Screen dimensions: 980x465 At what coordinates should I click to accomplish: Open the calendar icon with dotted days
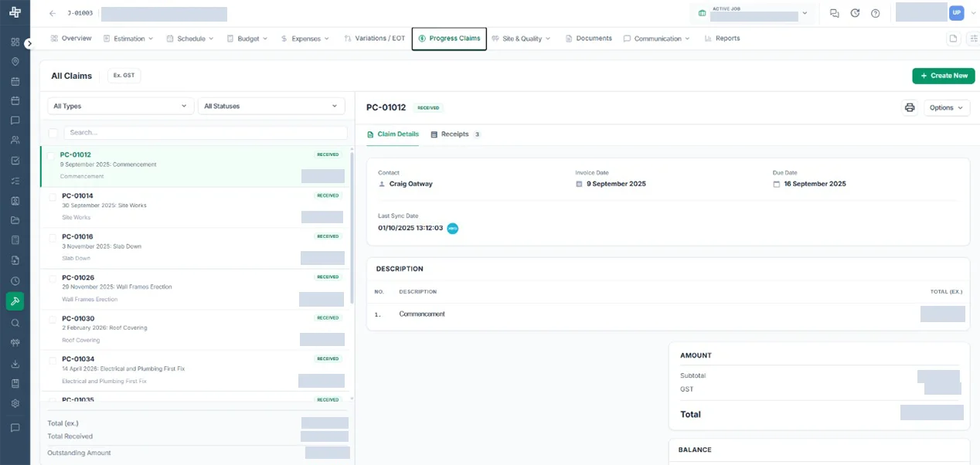(x=15, y=81)
